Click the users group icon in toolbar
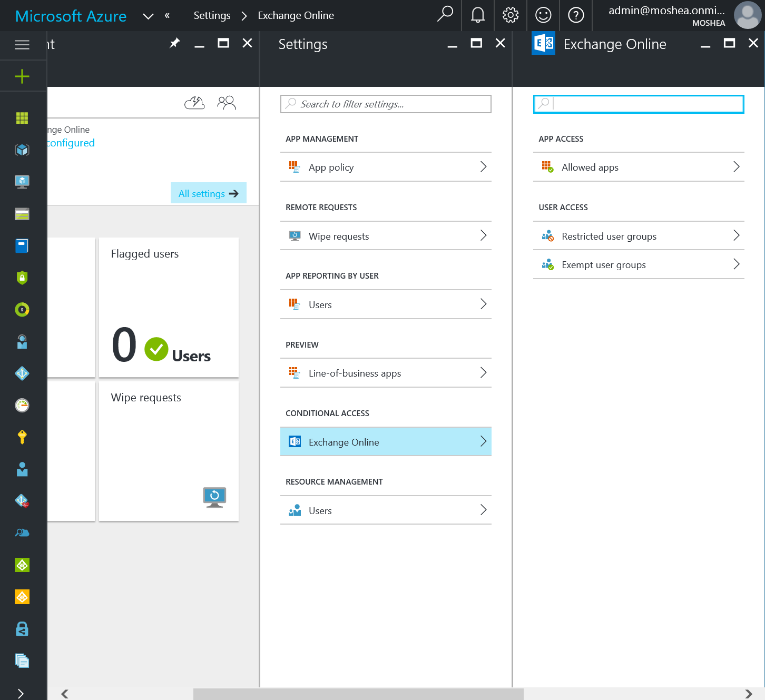This screenshot has height=700, width=765. tap(227, 103)
